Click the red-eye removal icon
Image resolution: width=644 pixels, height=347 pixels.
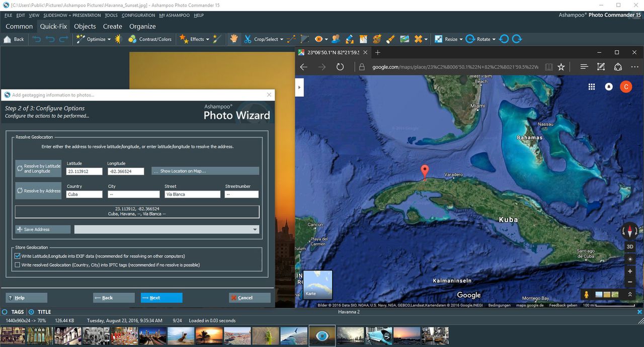(x=318, y=39)
